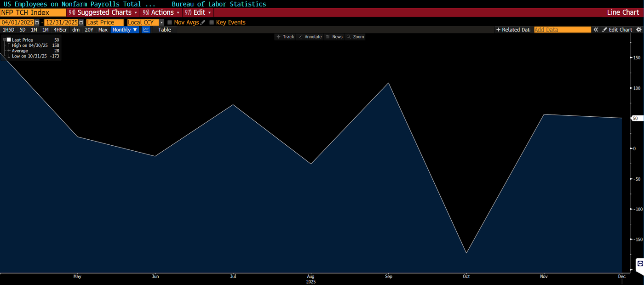The height and width of the screenshot is (285, 644).
Task: Select the line chart type icon
Action: point(146,29)
